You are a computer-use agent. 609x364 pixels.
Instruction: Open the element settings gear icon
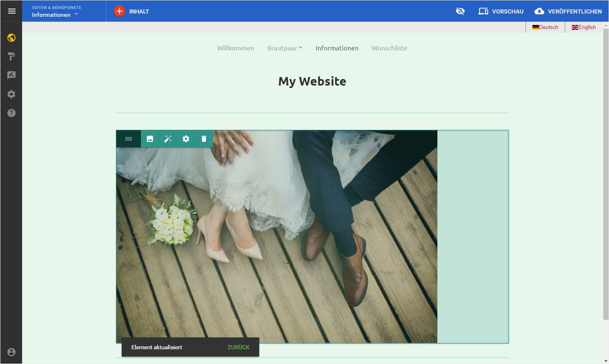pyautogui.click(x=186, y=139)
